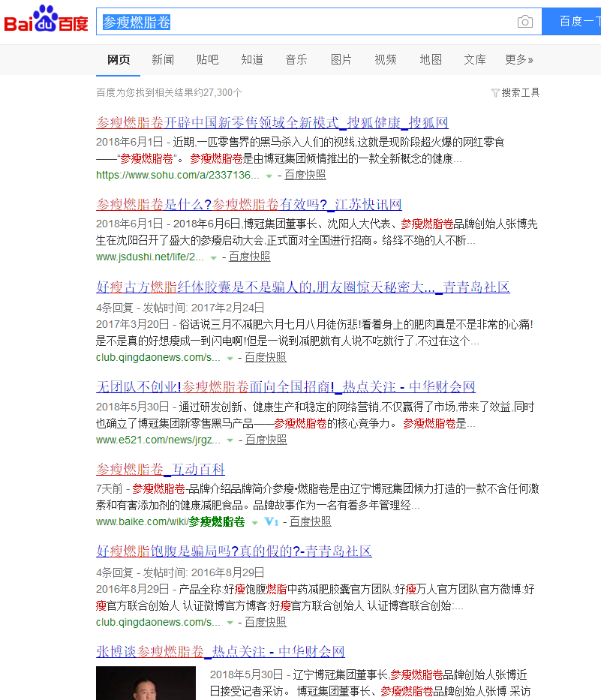Expand dropdown arrow next to jsdushi.net URL
This screenshot has height=700, width=601.
(x=213, y=257)
